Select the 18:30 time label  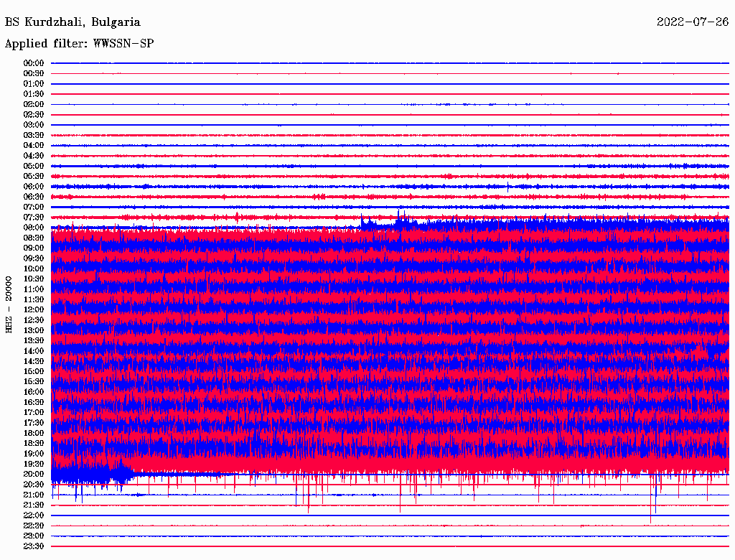(34, 444)
